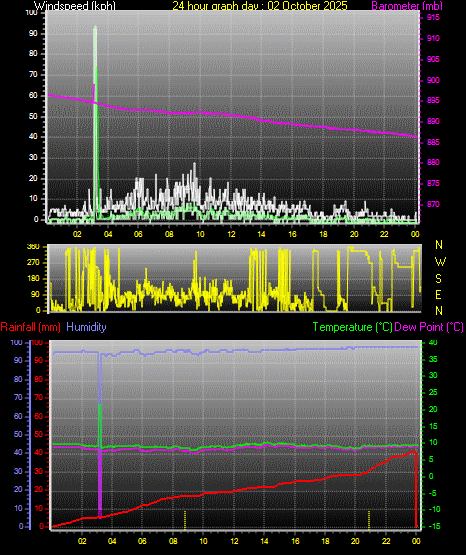
Task: Select the blue 'Humidity' legend label
Action: click(x=86, y=327)
